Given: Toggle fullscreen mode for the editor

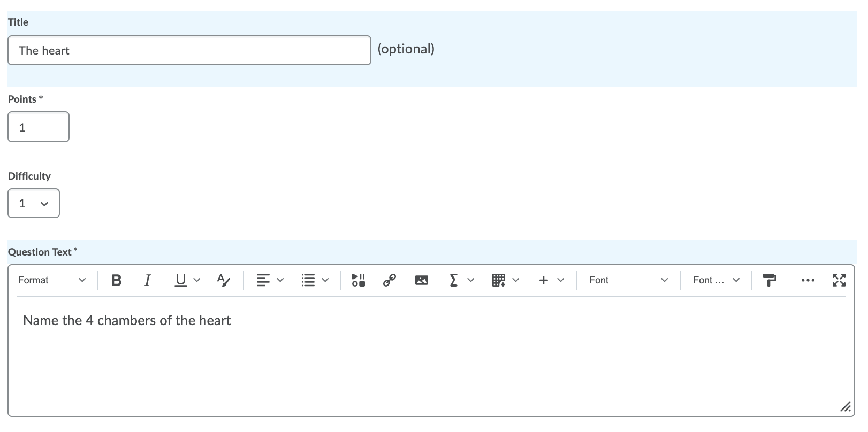Looking at the screenshot, I should [x=839, y=280].
